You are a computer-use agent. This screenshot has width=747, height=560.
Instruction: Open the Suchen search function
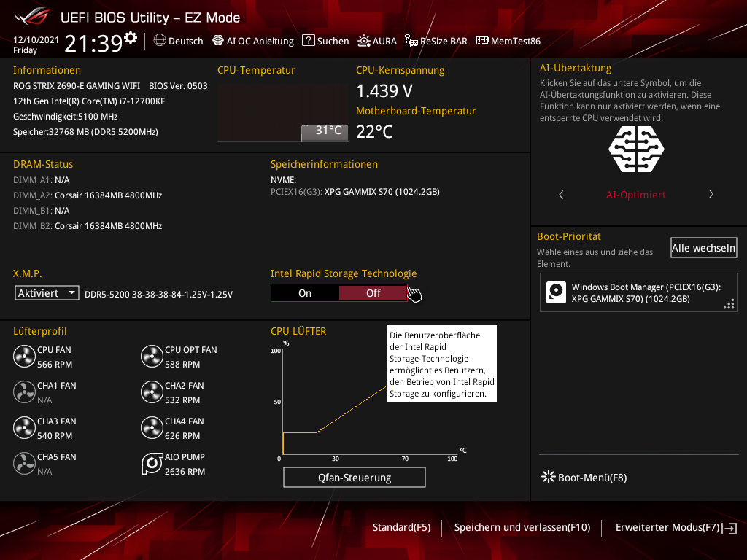[325, 41]
